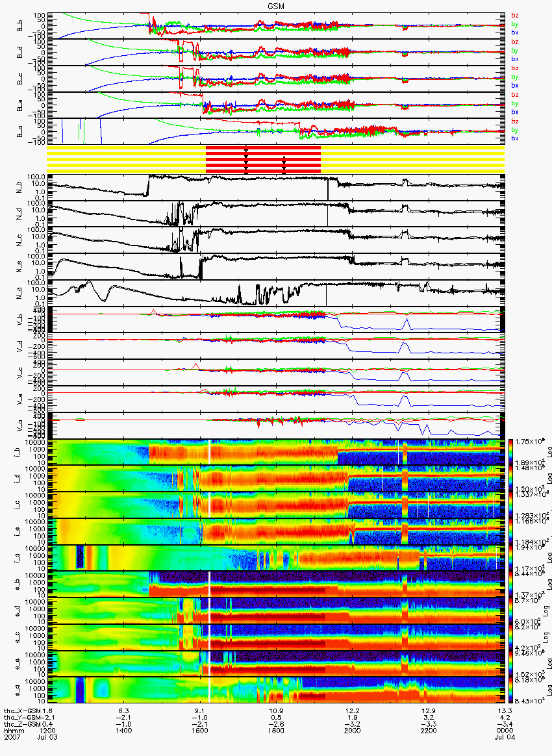This screenshot has height=756, width=552.
Task: Click the second black marker in red bar
Action: (x=284, y=164)
